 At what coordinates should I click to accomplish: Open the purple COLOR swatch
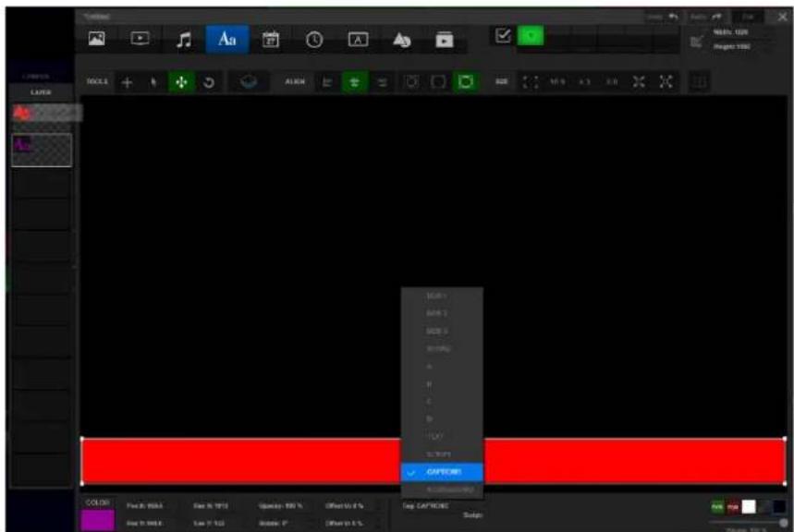[x=98, y=520]
